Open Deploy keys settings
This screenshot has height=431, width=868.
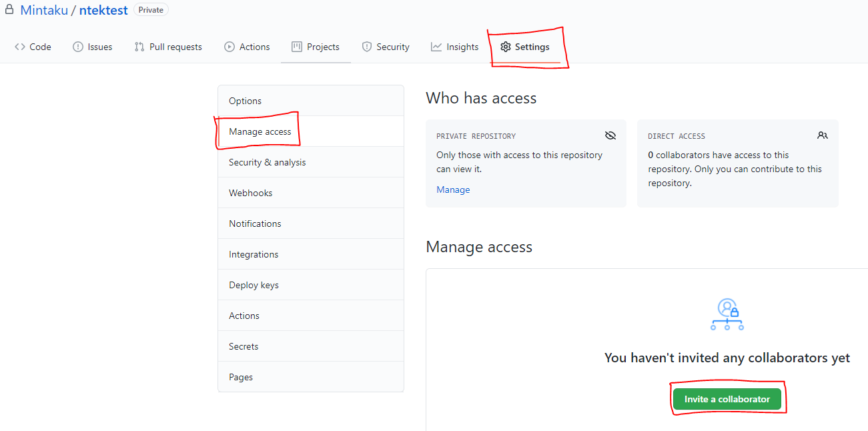pyautogui.click(x=311, y=285)
